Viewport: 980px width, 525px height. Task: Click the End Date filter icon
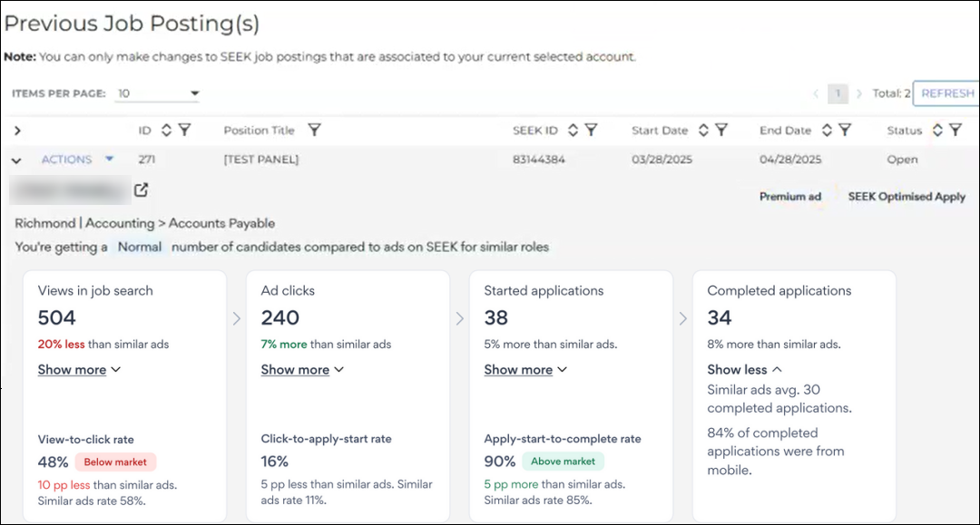click(845, 131)
